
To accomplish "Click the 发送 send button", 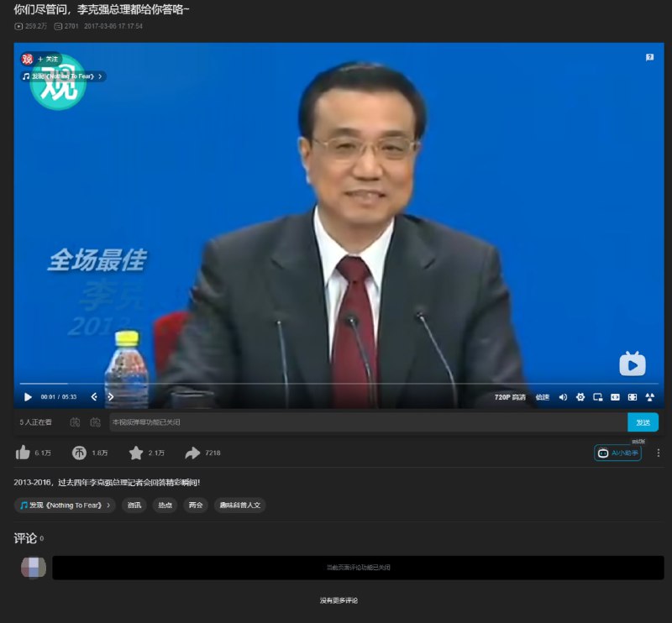I will pyautogui.click(x=643, y=421).
